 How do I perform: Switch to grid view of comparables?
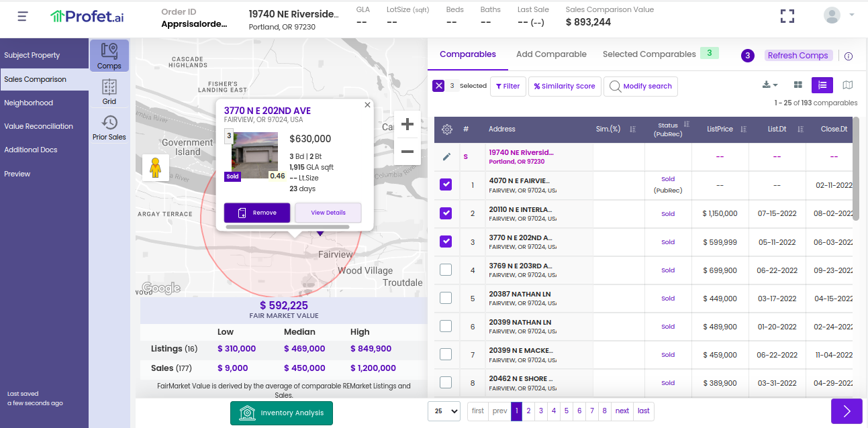point(798,85)
